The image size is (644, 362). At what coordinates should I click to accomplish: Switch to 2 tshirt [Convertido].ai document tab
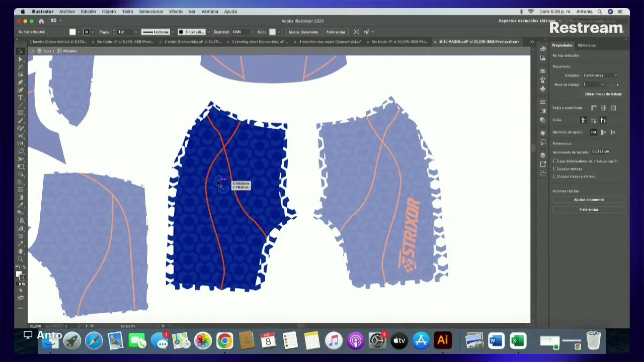[193, 42]
